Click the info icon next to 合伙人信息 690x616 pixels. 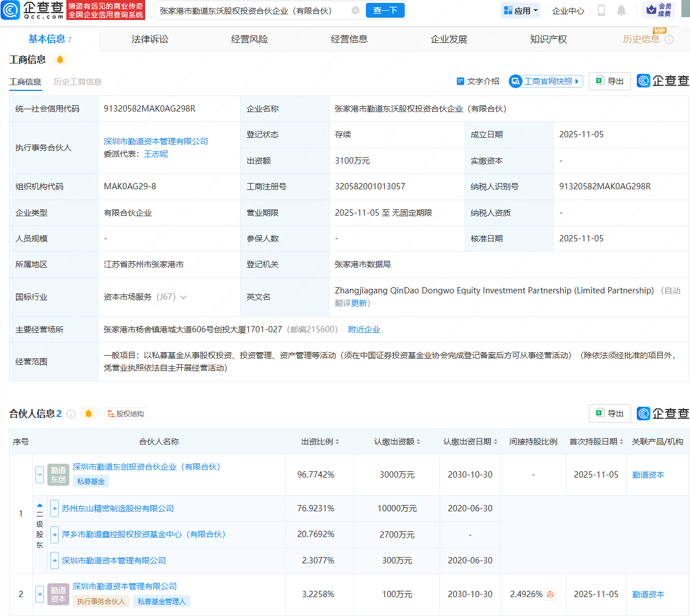(x=71, y=414)
